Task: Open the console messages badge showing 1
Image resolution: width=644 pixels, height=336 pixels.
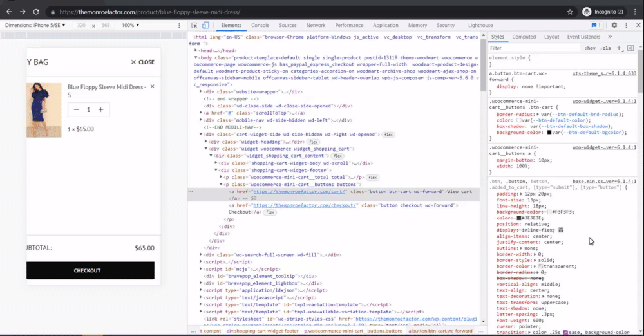Action: point(596,26)
